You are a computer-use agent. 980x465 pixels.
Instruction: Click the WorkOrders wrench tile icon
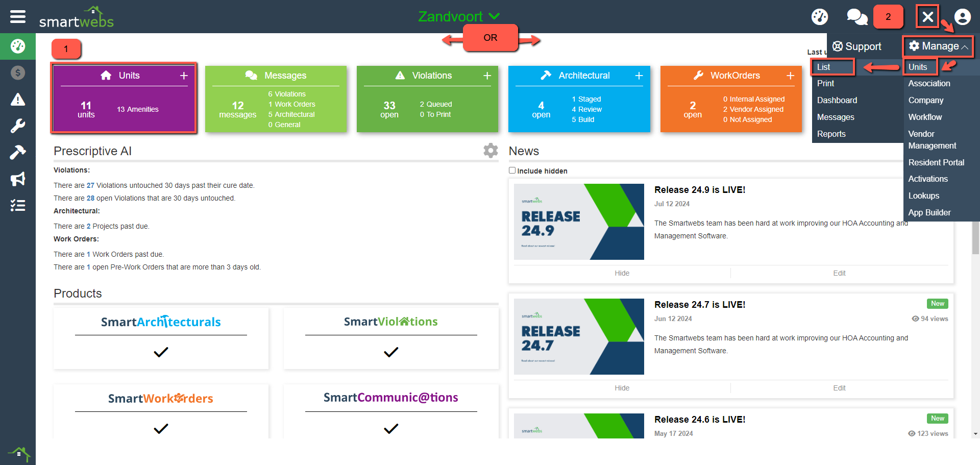click(x=699, y=76)
